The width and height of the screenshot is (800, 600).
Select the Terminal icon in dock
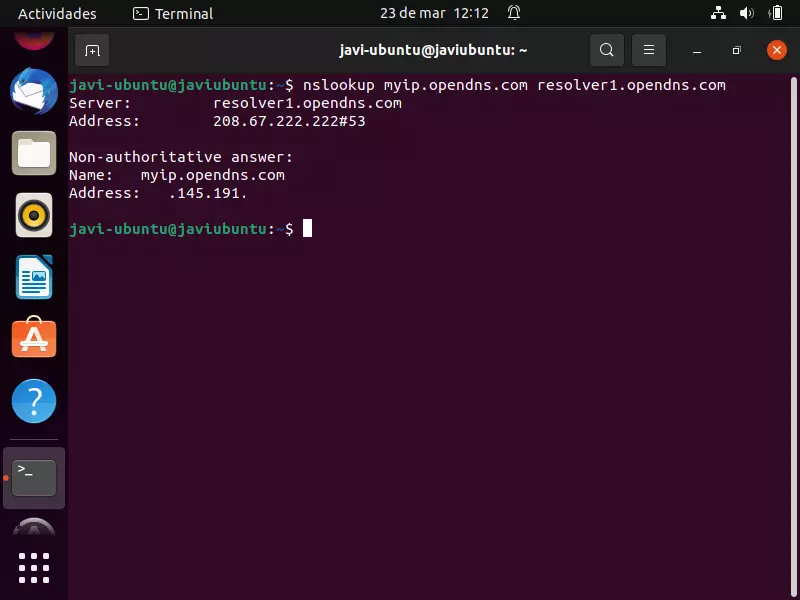pos(34,478)
